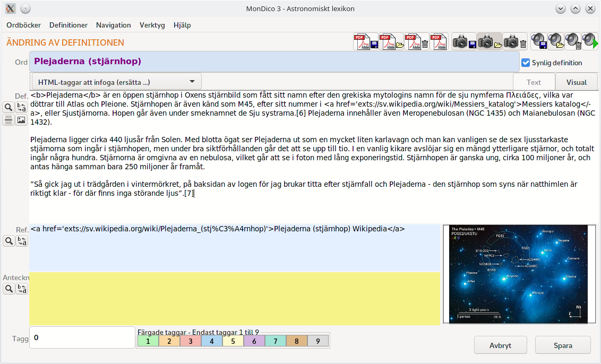The width and height of the screenshot is (601, 364).
Task: Click the Pleiades M45 image thumbnail
Action: click(519, 274)
